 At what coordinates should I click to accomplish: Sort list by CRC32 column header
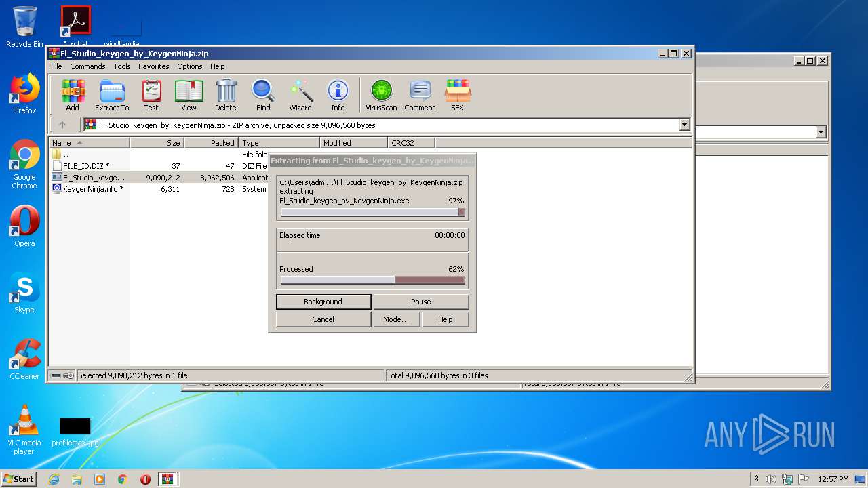[411, 143]
